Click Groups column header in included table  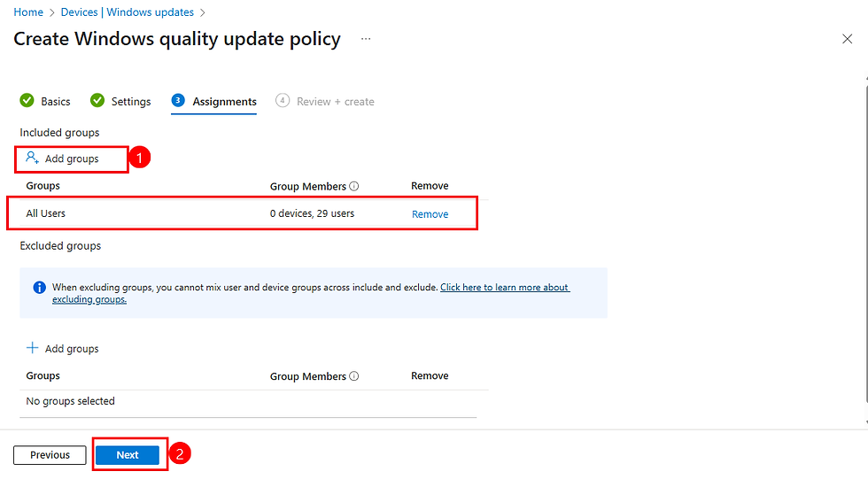43,186
